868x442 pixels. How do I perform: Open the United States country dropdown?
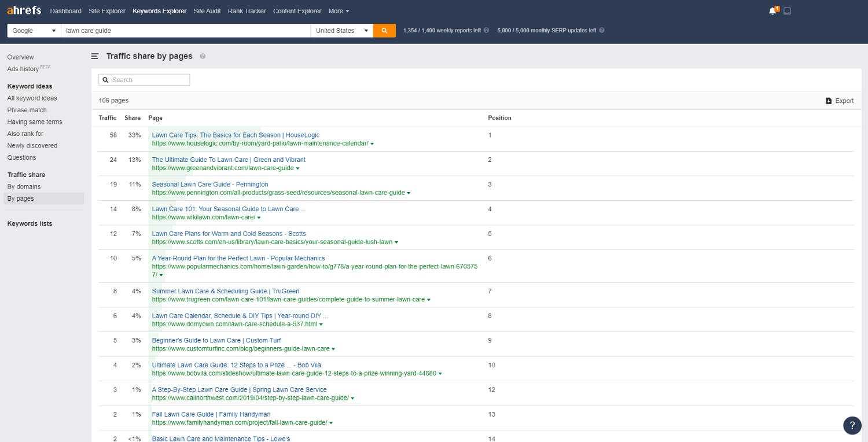pyautogui.click(x=341, y=31)
